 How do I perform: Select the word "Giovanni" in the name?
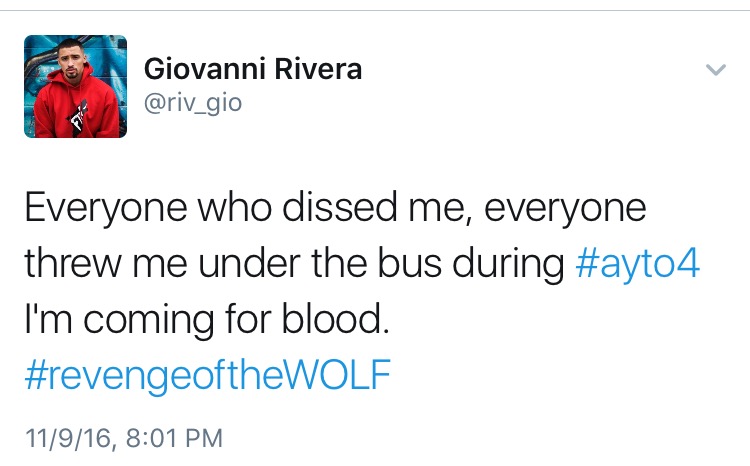[x=205, y=69]
